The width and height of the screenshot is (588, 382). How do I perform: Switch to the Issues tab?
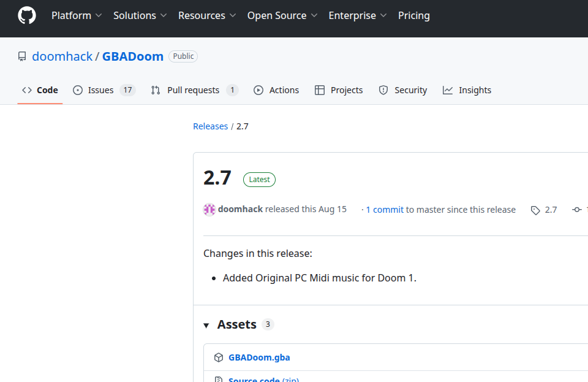pyautogui.click(x=104, y=90)
